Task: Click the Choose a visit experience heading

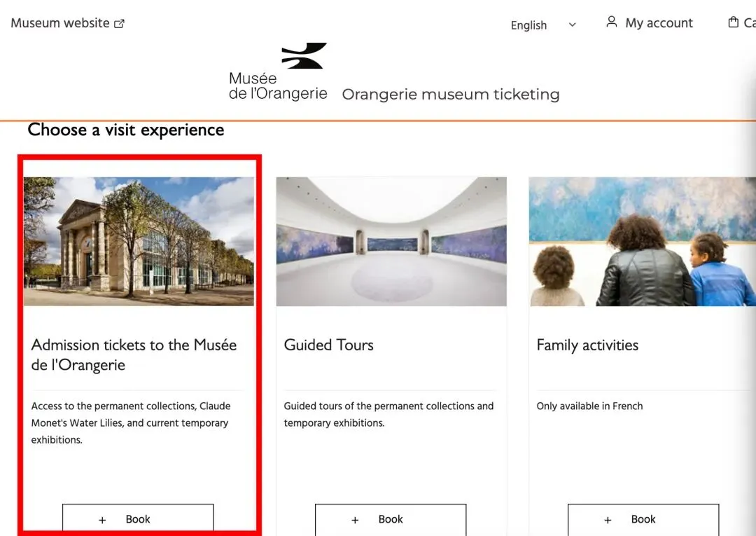Action: (126, 130)
